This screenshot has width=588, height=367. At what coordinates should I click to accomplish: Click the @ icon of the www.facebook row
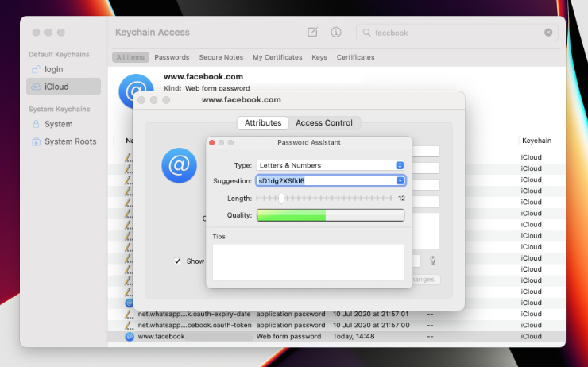130,337
